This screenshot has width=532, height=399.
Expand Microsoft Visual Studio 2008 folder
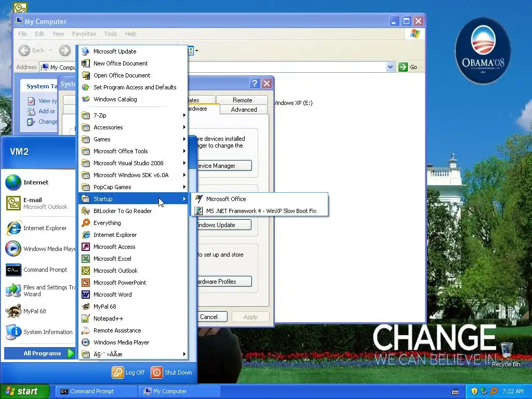tap(133, 163)
